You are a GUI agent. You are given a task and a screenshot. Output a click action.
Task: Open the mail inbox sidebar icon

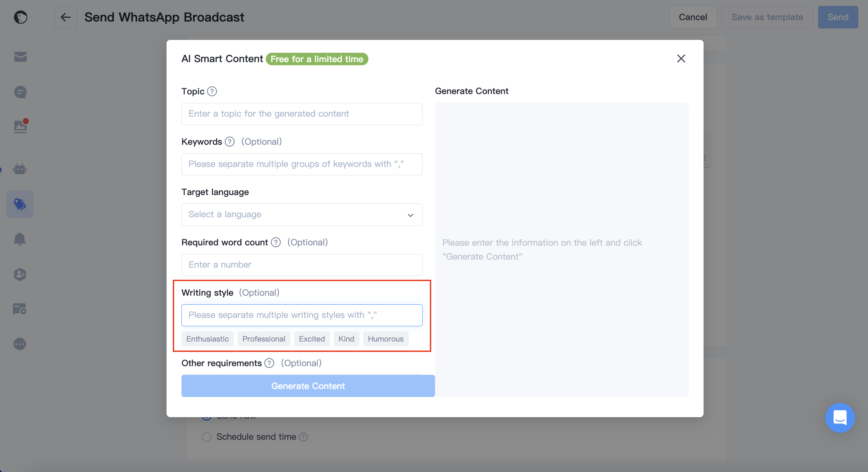(x=20, y=57)
